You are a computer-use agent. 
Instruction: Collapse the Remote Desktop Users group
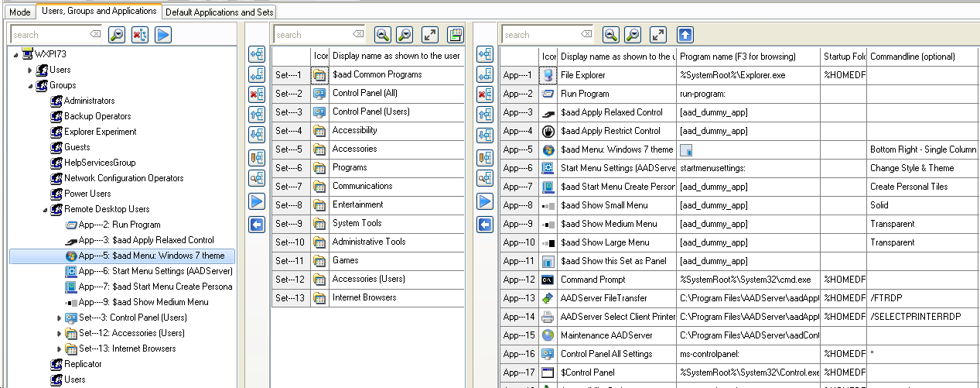[x=45, y=209]
